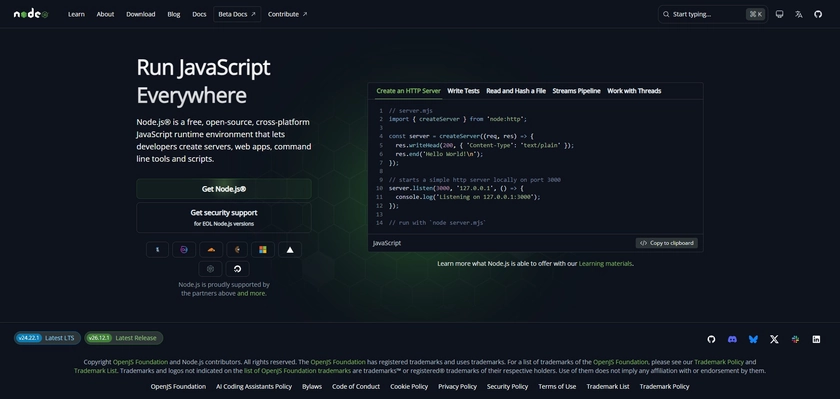Open the Contribute external link in nav

[x=288, y=14]
